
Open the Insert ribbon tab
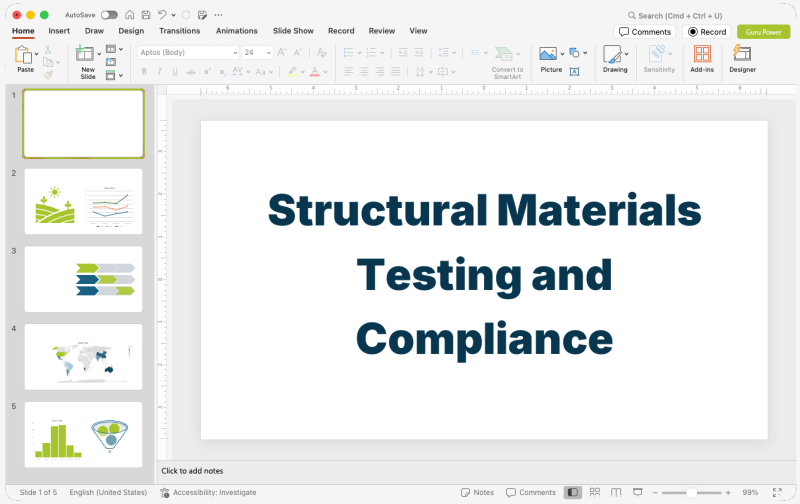[x=59, y=31]
